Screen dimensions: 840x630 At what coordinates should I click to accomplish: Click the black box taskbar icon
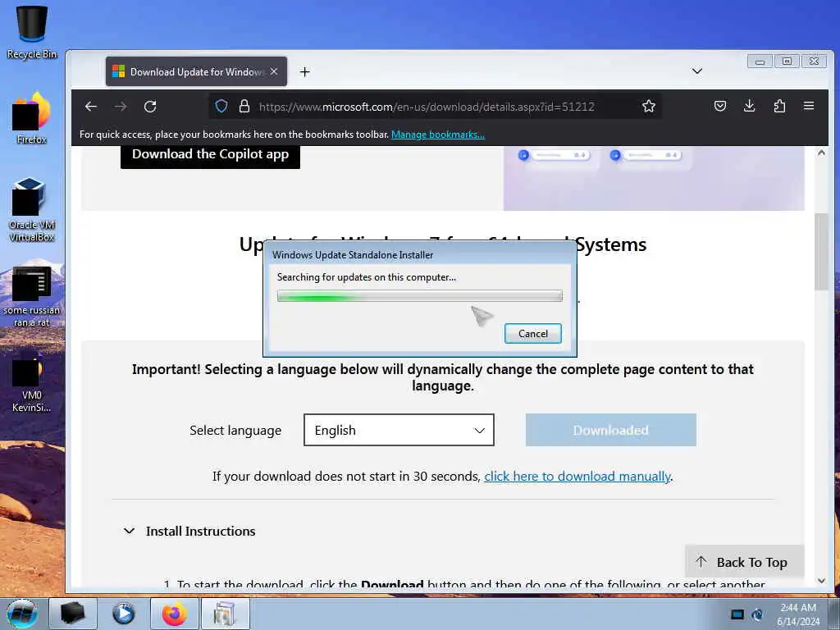click(x=73, y=614)
